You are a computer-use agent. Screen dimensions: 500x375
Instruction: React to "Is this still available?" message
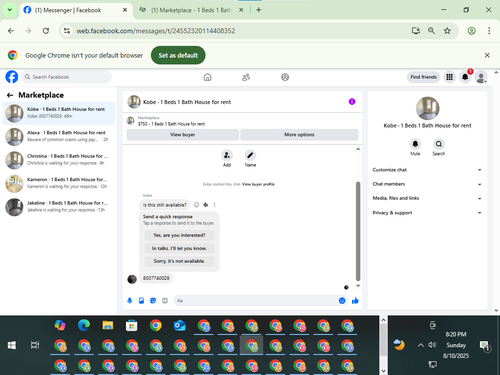click(x=196, y=205)
